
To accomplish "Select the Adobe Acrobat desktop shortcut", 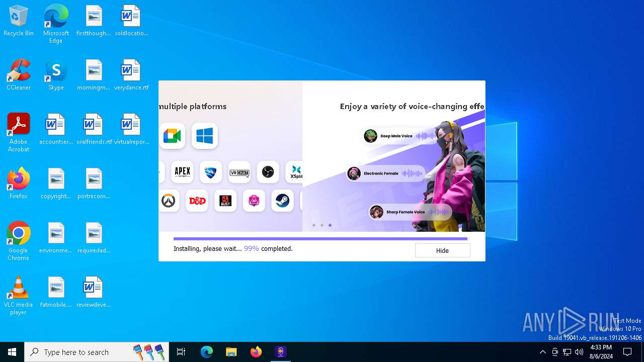I will (x=19, y=133).
